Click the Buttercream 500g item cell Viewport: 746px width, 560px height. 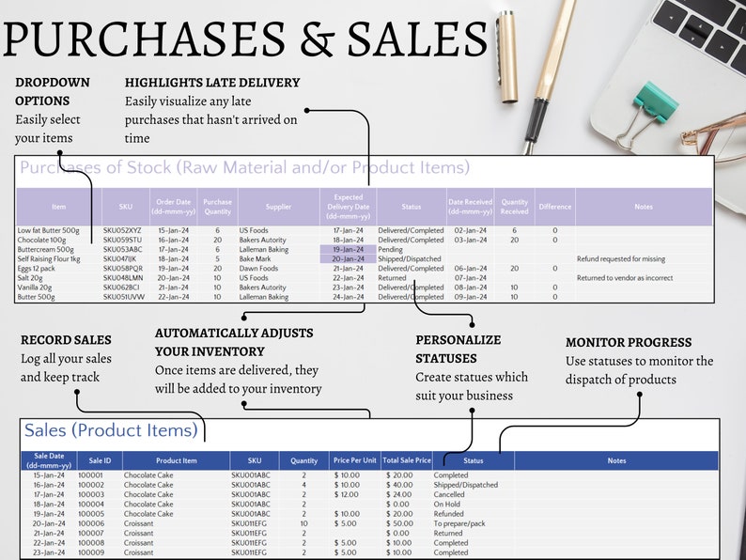[46, 249]
